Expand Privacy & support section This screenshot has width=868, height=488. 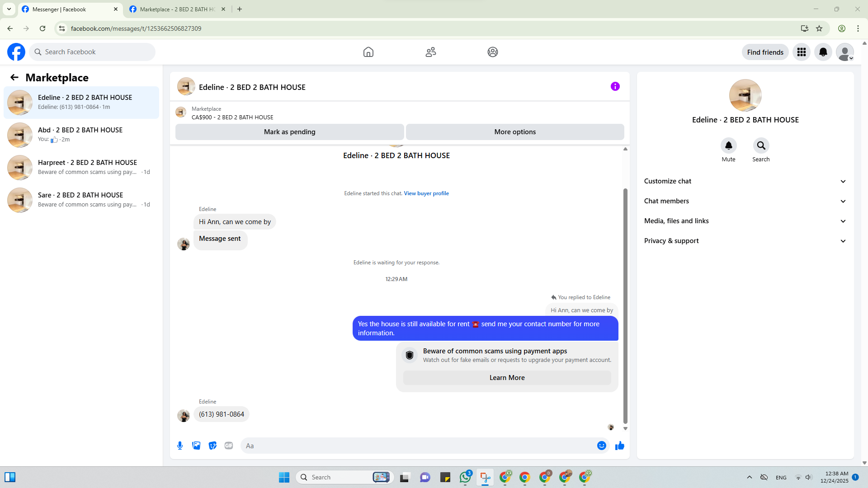point(745,241)
